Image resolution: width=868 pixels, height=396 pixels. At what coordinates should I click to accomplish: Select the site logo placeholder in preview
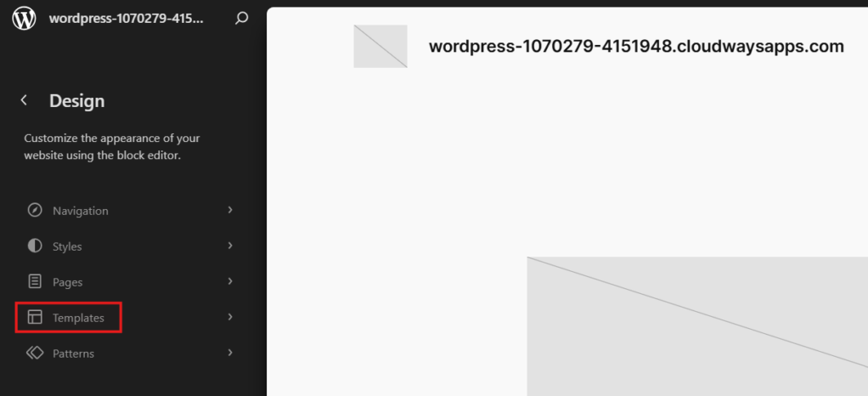pyautogui.click(x=380, y=46)
